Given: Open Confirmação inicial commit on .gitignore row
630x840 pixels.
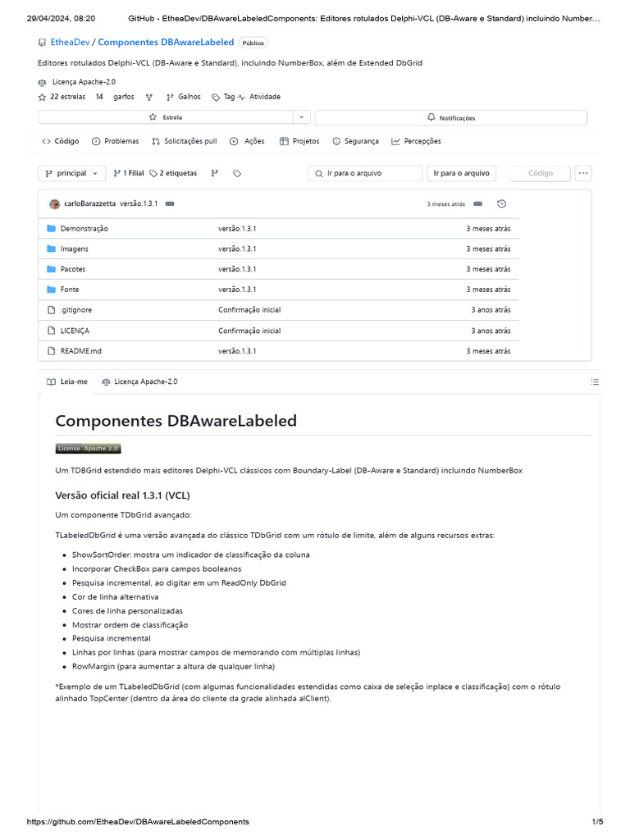Looking at the screenshot, I should coord(249,310).
